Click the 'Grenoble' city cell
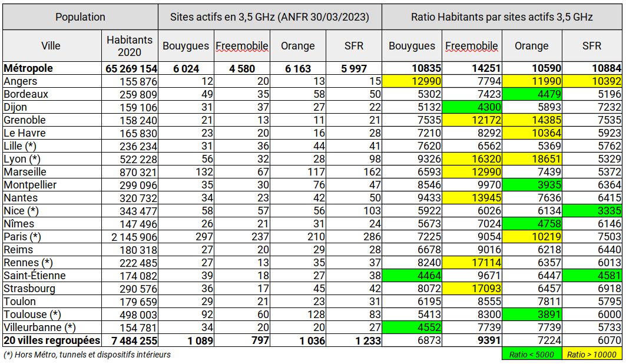626x364 pixels. 52,120
